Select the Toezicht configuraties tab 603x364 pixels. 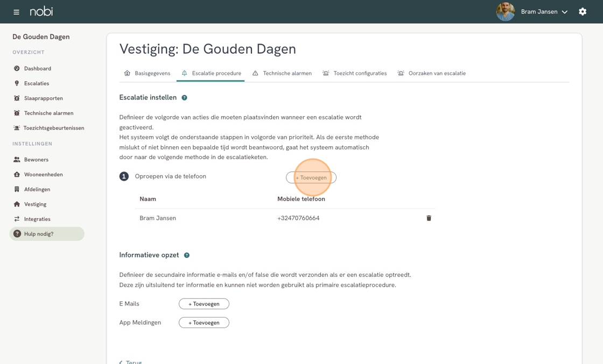354,73
